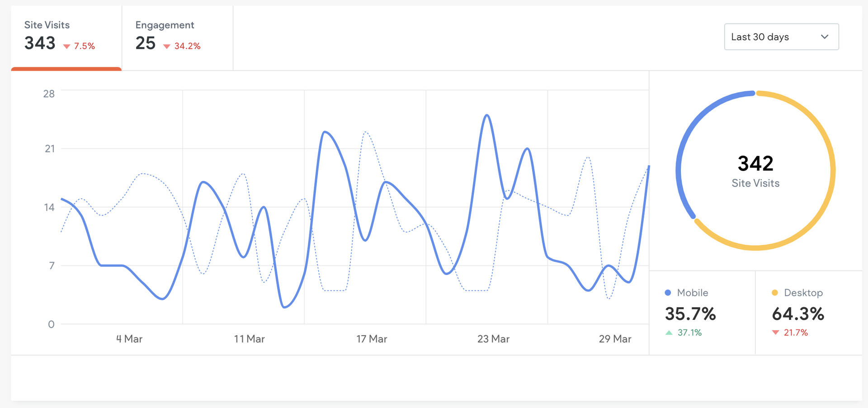Click the dropdown chevron arrow

pyautogui.click(x=825, y=37)
